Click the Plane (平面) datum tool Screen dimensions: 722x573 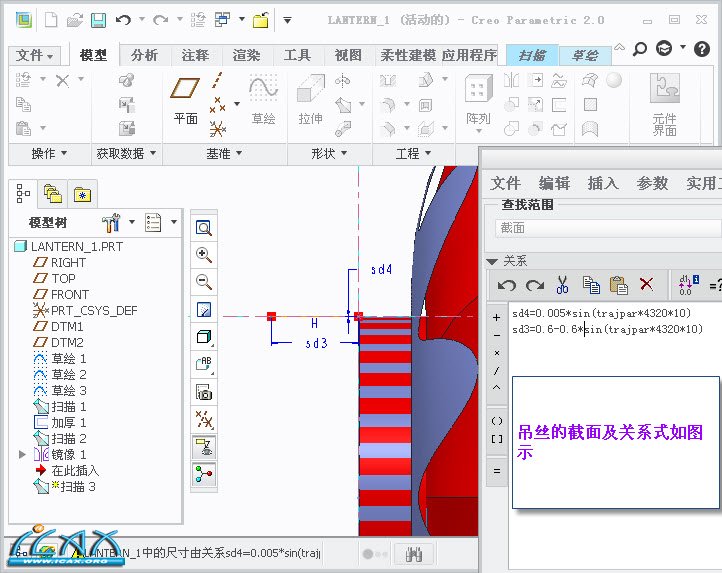pyautogui.click(x=186, y=101)
